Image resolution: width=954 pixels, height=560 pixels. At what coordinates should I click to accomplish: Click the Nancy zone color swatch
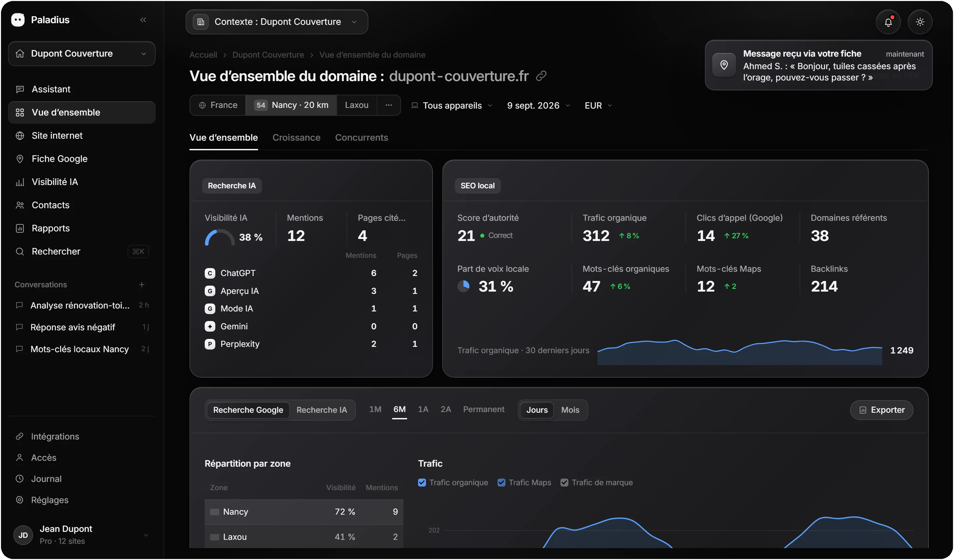pos(215,512)
